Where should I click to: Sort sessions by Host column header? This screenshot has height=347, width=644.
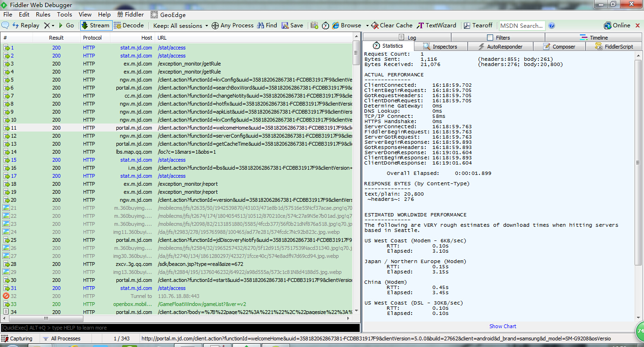pos(132,38)
